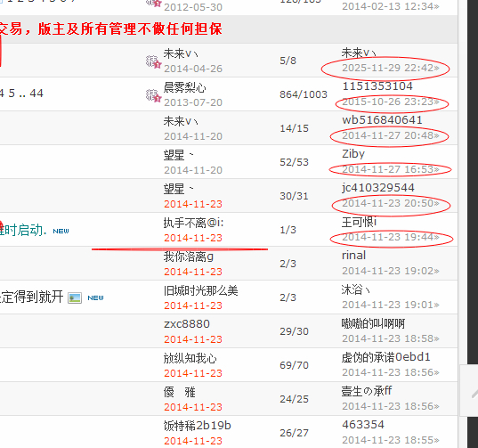Open author profile 放纵知我心

coord(190,358)
